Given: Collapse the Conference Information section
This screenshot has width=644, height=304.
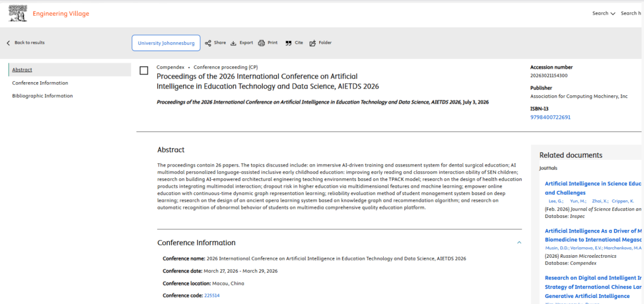Looking at the screenshot, I should [519, 243].
